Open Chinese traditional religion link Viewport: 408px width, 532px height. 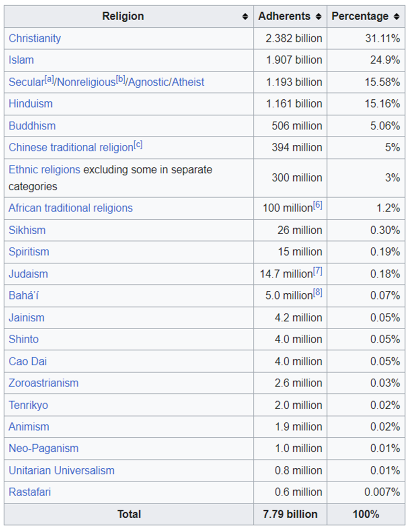point(71,148)
